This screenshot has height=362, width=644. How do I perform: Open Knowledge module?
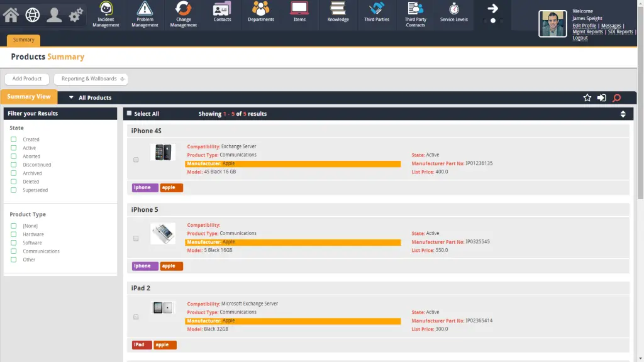pos(338,13)
